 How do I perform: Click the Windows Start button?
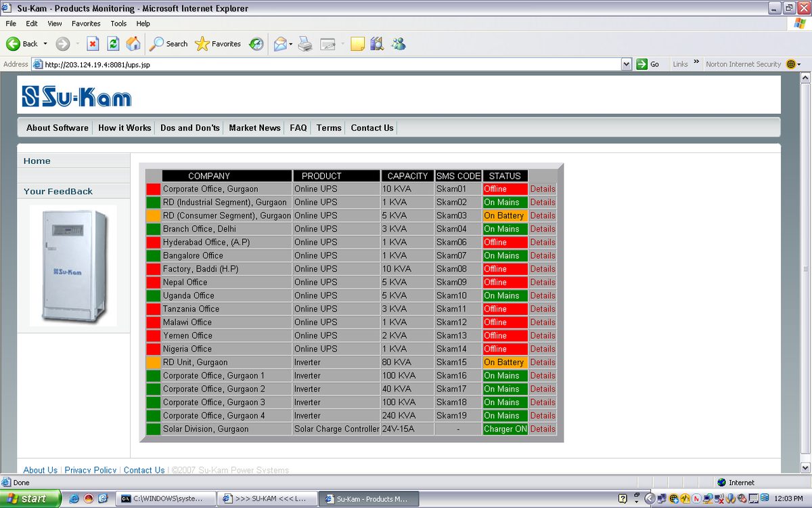click(30, 499)
